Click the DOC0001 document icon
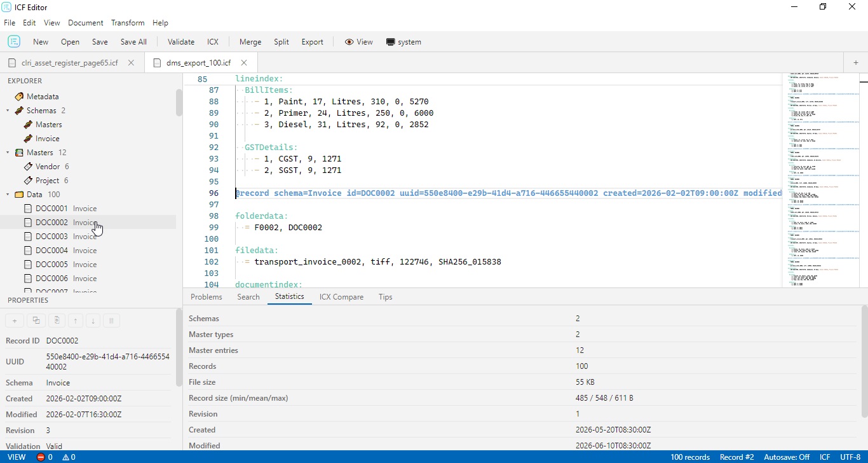The image size is (868, 463). click(x=28, y=209)
